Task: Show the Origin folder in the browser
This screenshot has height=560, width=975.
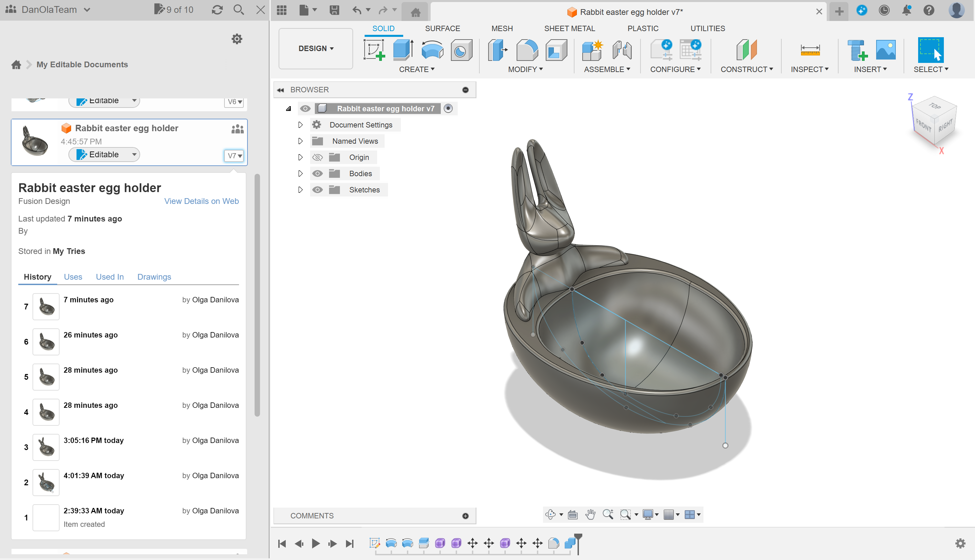Action: pyautogui.click(x=317, y=157)
